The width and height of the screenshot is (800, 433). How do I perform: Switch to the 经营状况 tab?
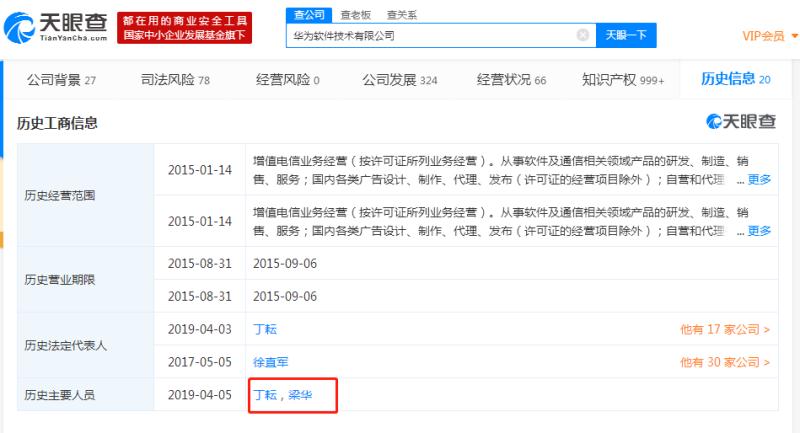[x=511, y=80]
